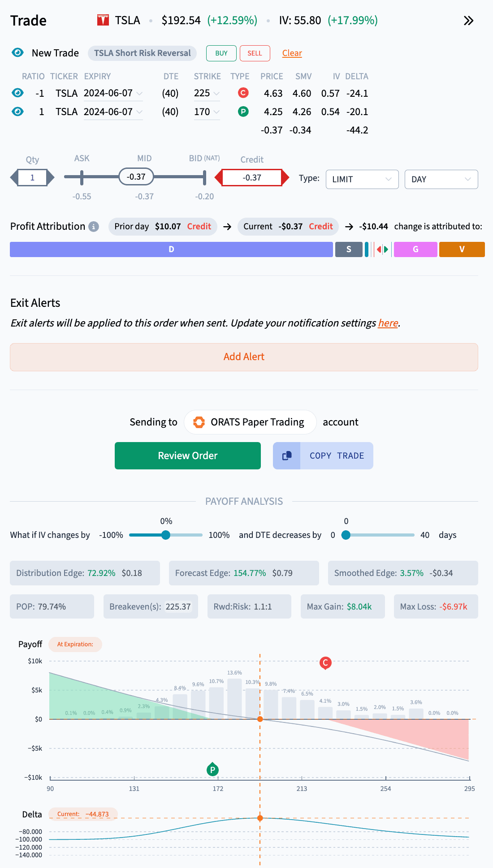Click the Current -$0.37 Credit pill
Viewport: 493px width, 868px height.
pyautogui.click(x=288, y=227)
